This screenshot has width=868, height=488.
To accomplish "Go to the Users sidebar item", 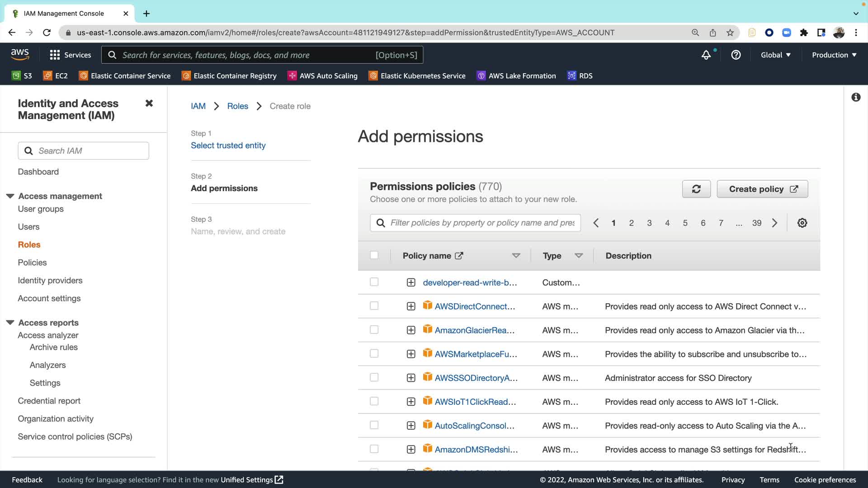I will (x=28, y=227).
